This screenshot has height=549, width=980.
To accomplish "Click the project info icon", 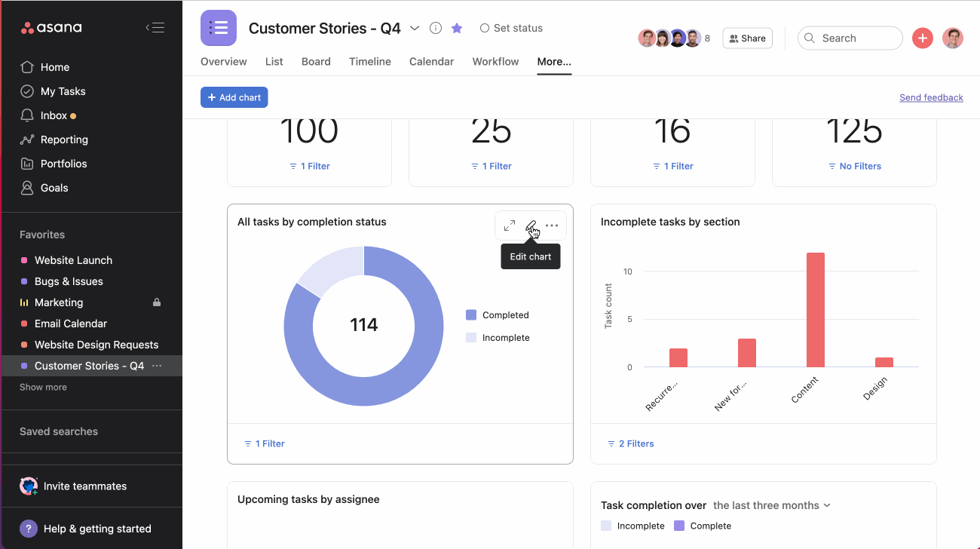I will 436,28.
